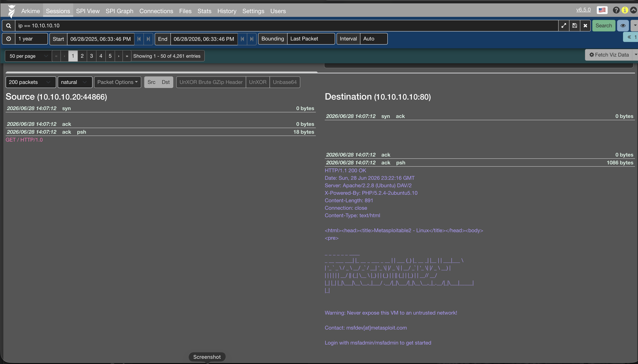This screenshot has height=364, width=638.
Task: Go to results page 4
Action: pos(101,56)
